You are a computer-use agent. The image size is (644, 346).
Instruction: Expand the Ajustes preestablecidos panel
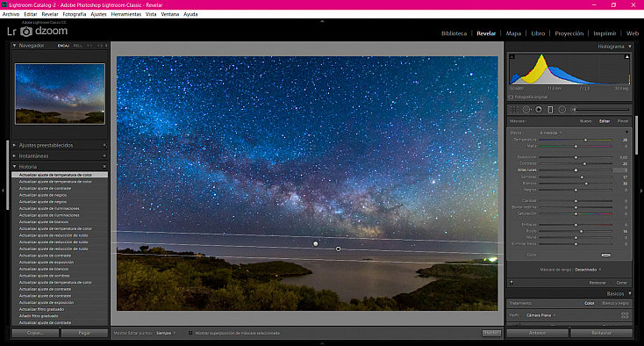click(14, 145)
